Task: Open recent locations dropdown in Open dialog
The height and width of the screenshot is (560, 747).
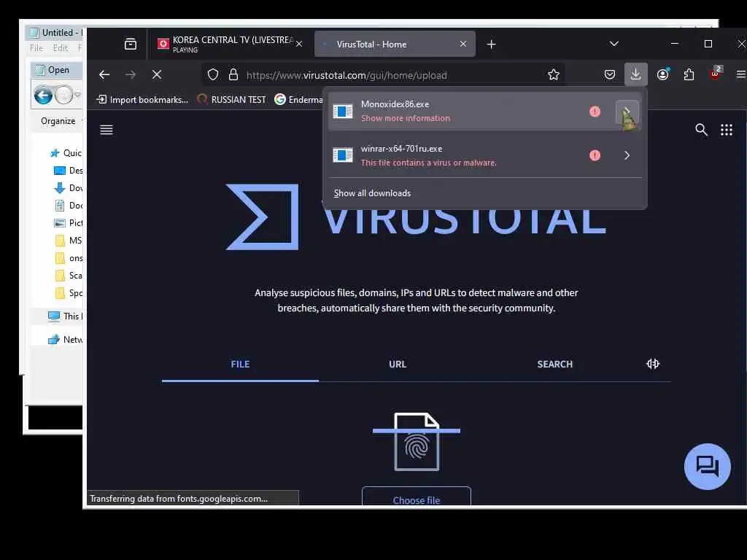Action: [x=77, y=96]
